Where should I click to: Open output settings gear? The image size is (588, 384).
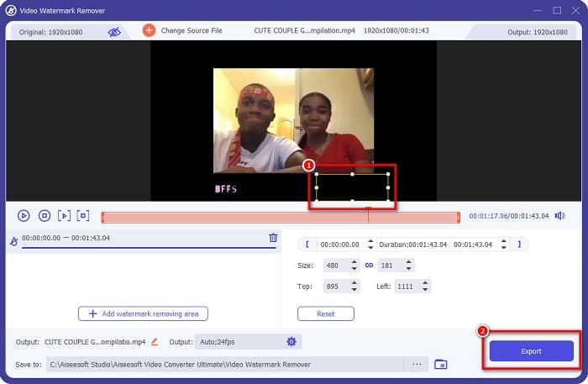tap(291, 341)
